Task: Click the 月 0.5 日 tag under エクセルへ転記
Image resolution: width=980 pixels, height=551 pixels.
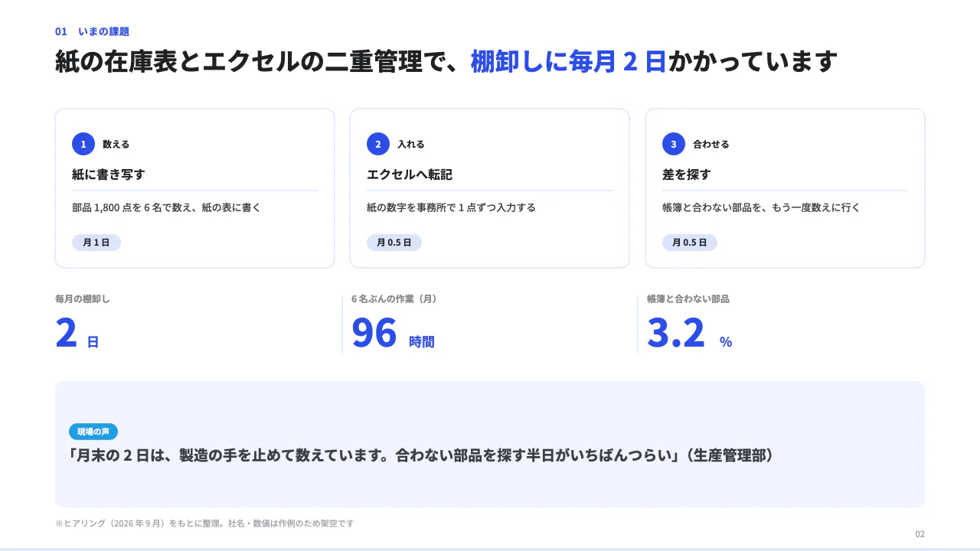Action: (x=394, y=243)
